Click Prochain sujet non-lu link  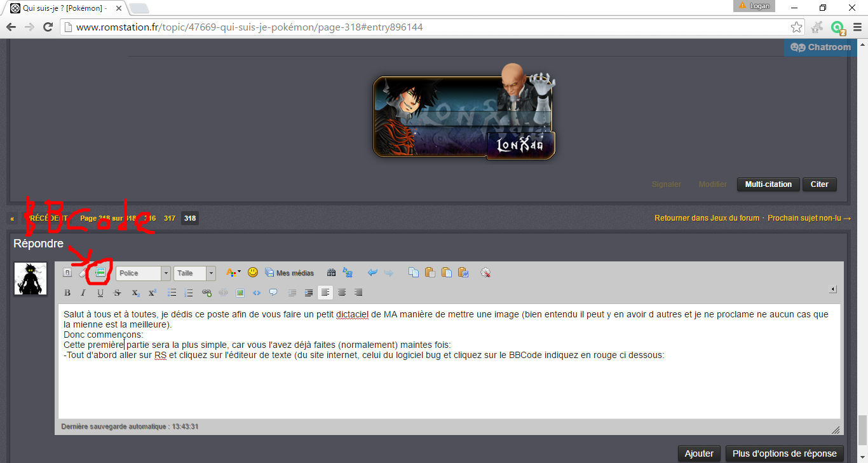point(809,218)
